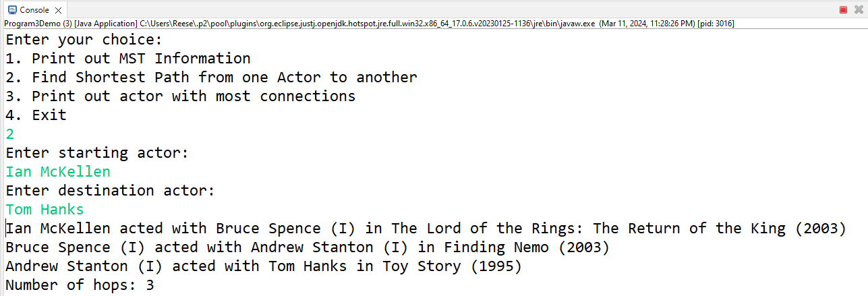Viewport: 868px width, 296px height.
Task: Place cursor on 'Enter your choice:' line
Action: [x=84, y=40]
